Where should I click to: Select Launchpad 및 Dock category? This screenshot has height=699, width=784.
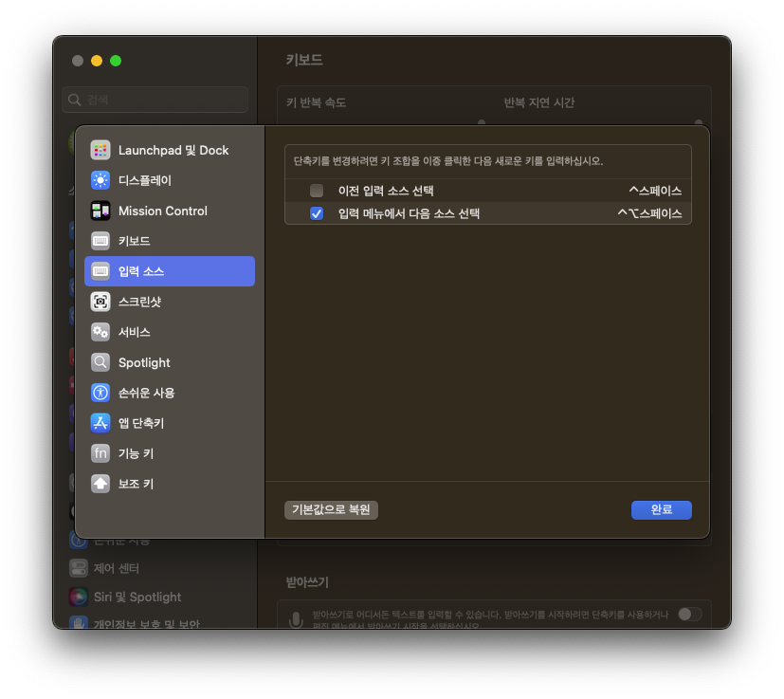(x=170, y=150)
